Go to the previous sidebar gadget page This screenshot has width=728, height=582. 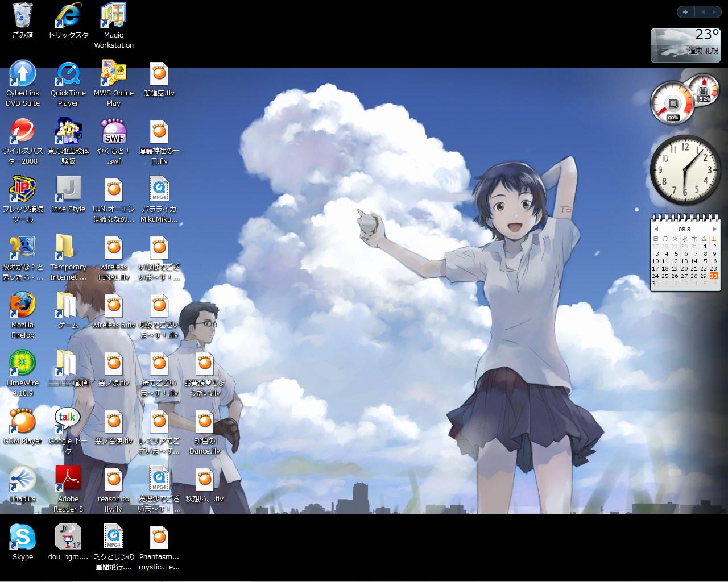(x=702, y=12)
